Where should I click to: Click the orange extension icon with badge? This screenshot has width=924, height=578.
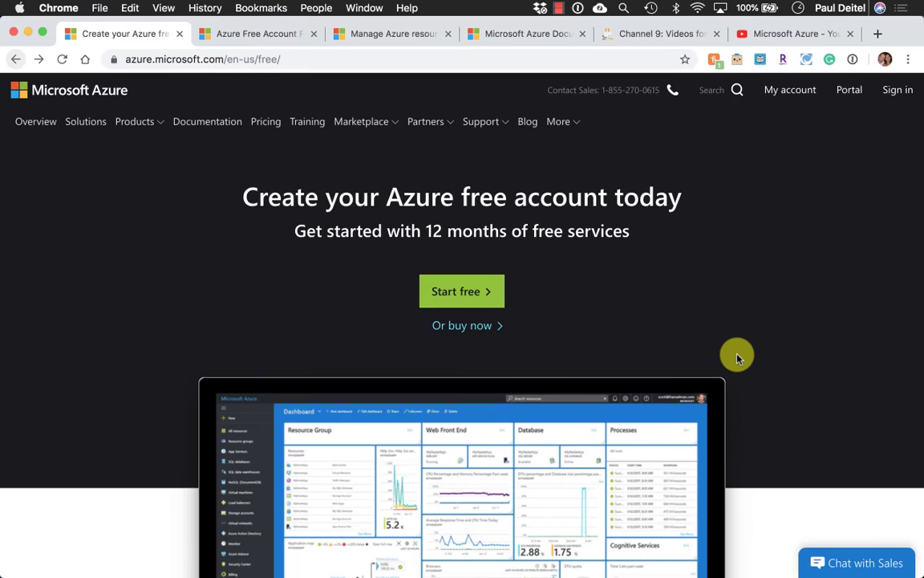click(x=714, y=59)
